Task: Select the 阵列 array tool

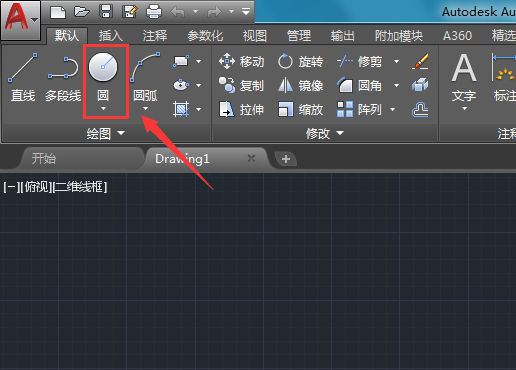Action: coord(359,109)
